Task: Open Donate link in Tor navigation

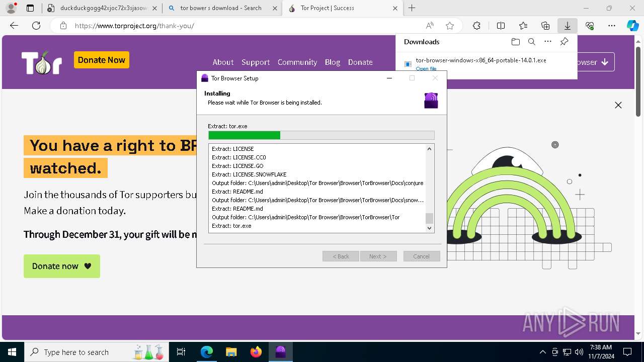Action: click(x=360, y=62)
